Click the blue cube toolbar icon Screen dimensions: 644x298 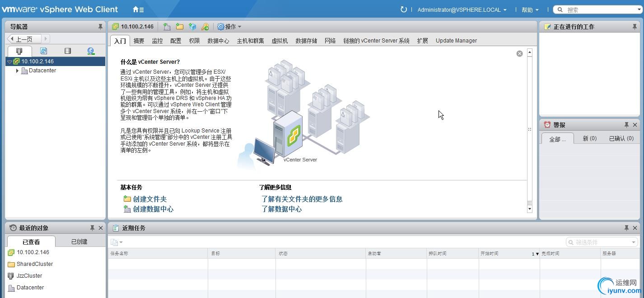click(x=192, y=27)
